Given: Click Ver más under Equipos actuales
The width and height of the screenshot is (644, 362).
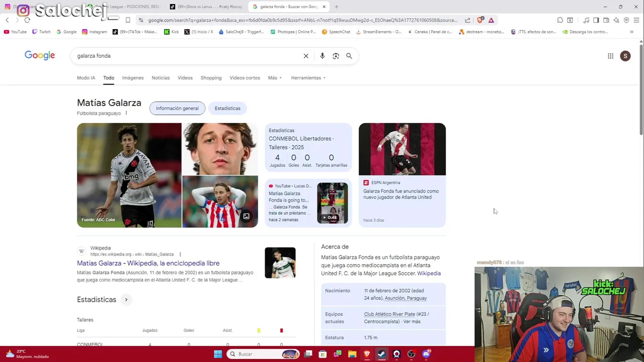Looking at the screenshot, I should coord(412,321).
